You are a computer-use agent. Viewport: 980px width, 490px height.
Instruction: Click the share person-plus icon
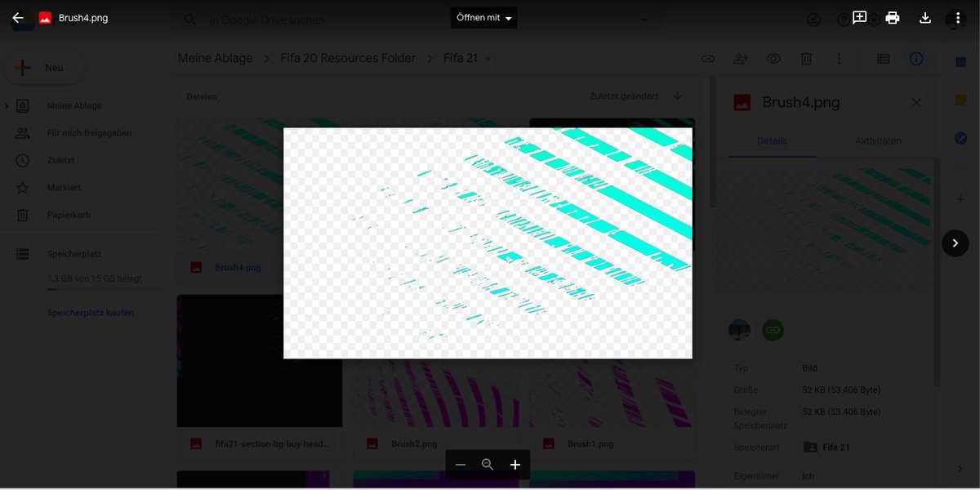point(741,59)
